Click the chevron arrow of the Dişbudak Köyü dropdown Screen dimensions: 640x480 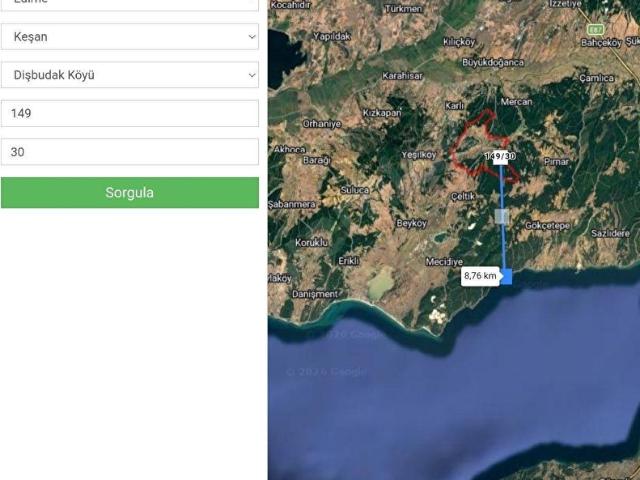252,75
